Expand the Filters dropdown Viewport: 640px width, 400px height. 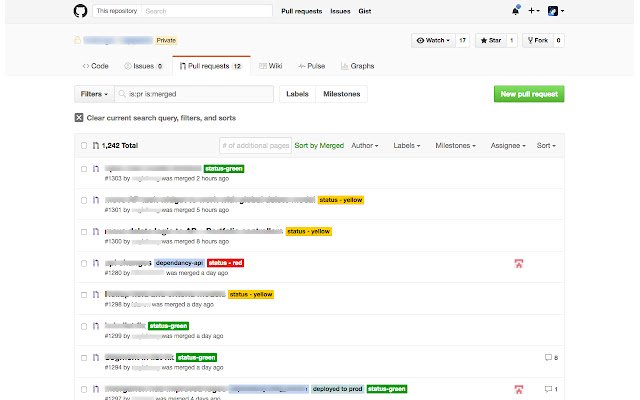[94, 94]
